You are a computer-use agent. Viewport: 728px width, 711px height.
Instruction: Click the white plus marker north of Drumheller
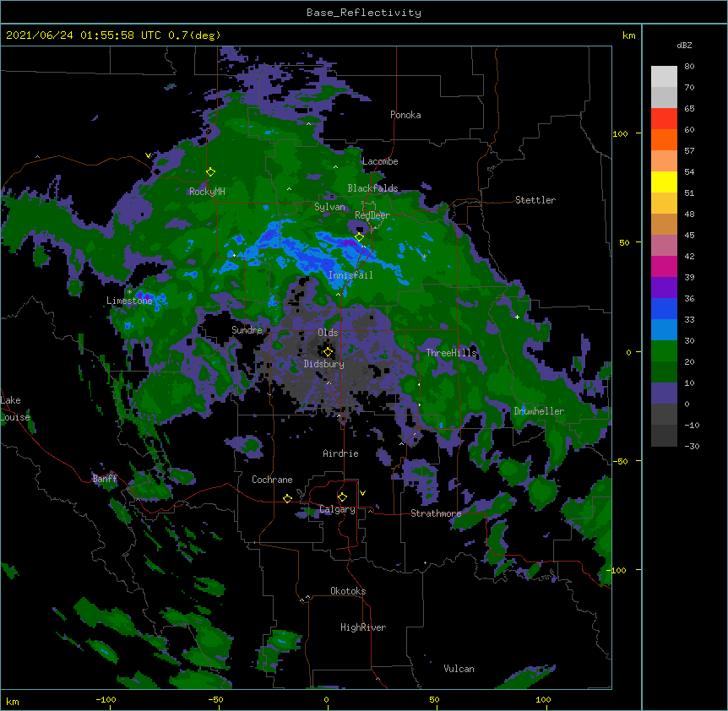click(x=517, y=317)
